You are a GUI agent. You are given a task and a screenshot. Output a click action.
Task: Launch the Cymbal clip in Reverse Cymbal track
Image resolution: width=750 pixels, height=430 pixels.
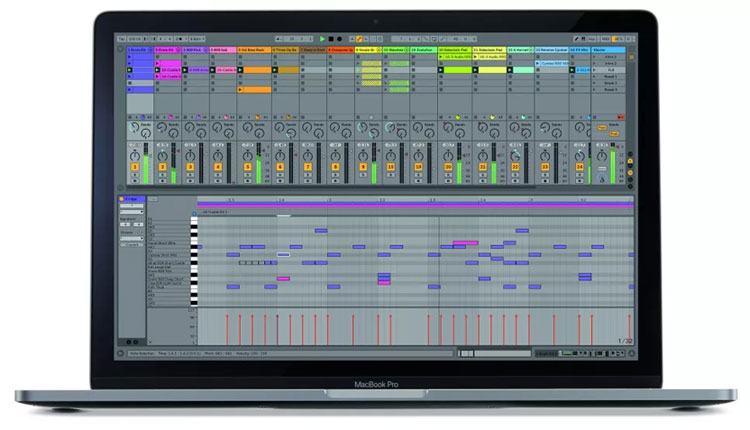point(538,63)
